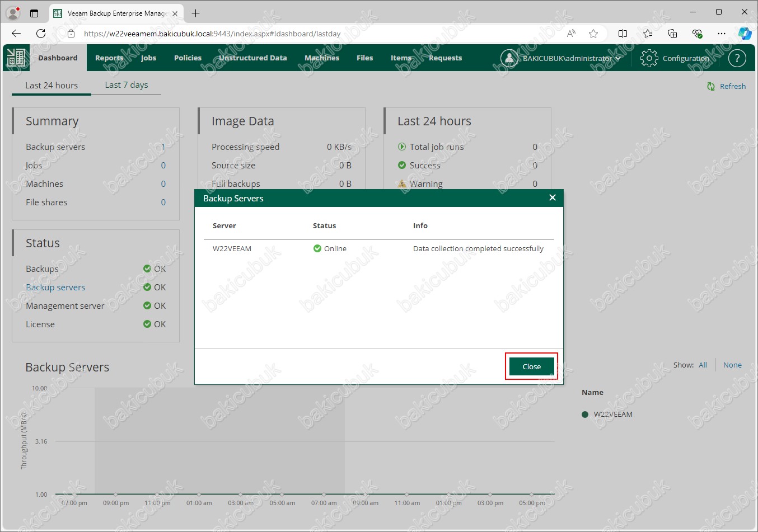
Task: Click the browser profile icon
Action: pos(12,13)
